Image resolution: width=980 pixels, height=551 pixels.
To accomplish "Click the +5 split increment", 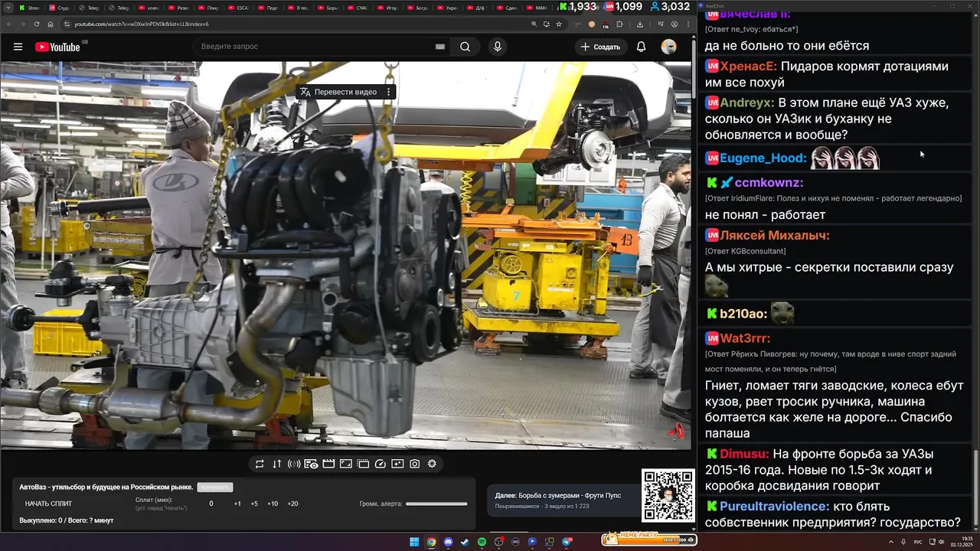I will (254, 504).
